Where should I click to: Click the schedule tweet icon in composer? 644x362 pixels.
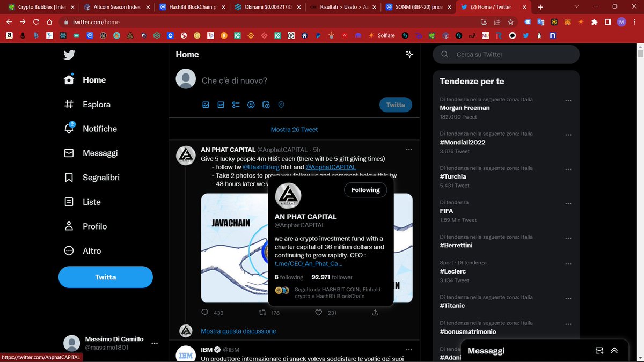tap(266, 105)
